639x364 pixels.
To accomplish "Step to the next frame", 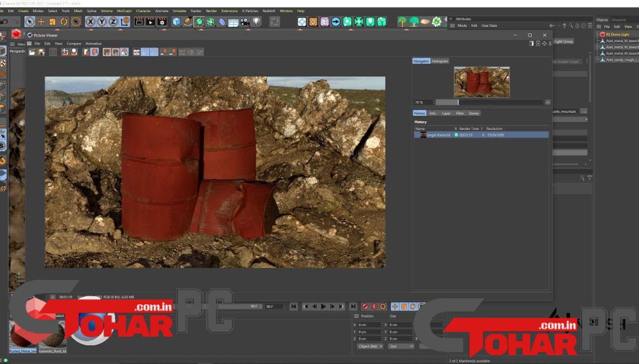I will point(332,307).
